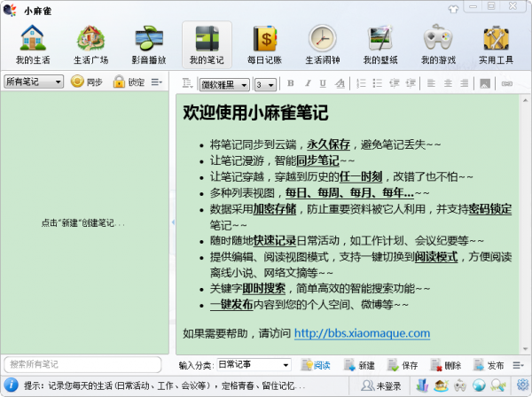Click the 同步 sync button
The height and width of the screenshot is (397, 532).
click(x=87, y=82)
